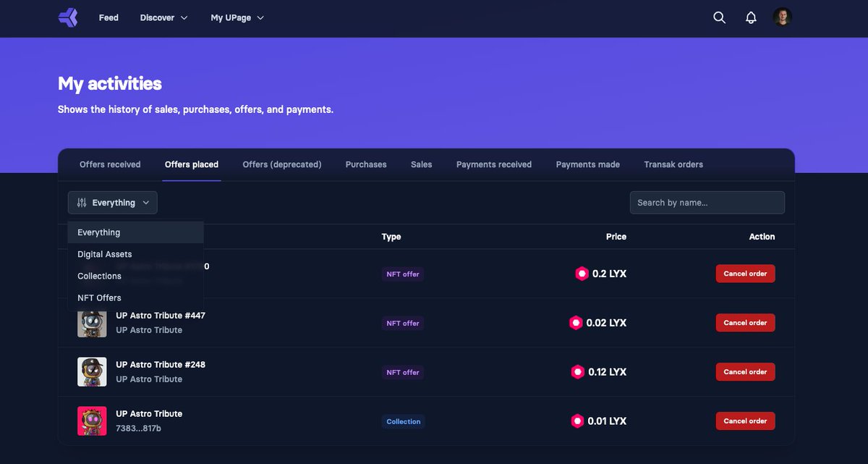Switch to the Sales tab
Screen dimensions: 868x464
[x=422, y=164]
